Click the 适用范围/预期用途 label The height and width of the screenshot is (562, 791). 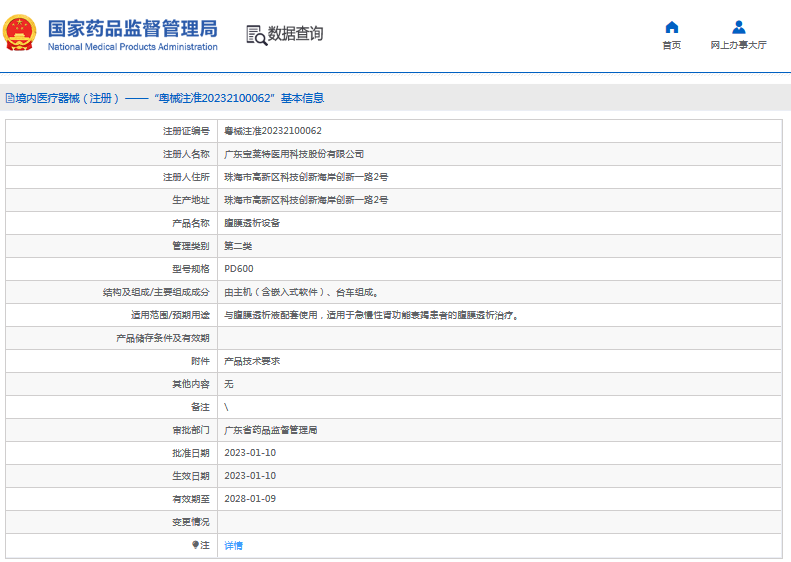[x=171, y=315]
